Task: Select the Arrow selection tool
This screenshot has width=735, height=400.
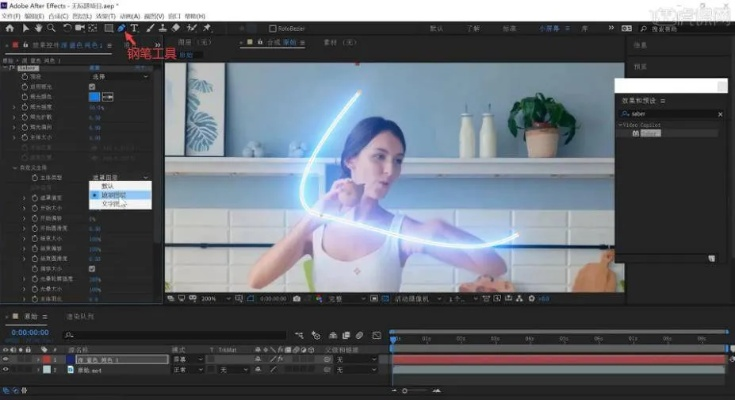Action: (26, 28)
